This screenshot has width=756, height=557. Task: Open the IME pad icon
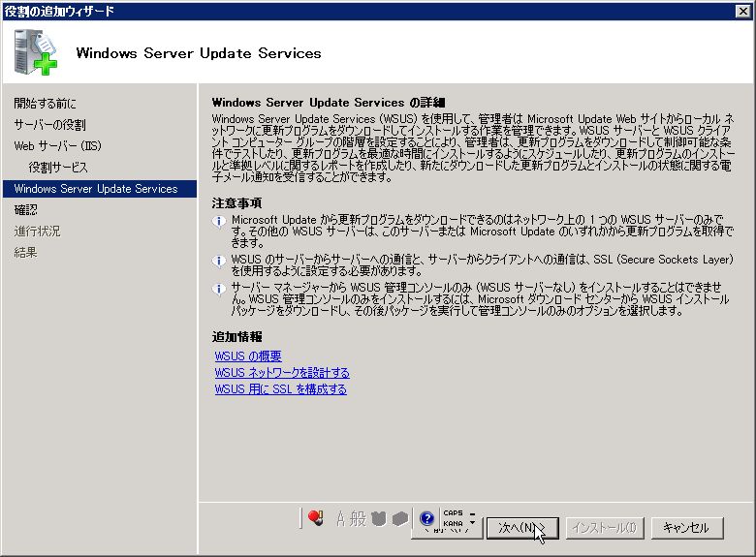(x=379, y=519)
